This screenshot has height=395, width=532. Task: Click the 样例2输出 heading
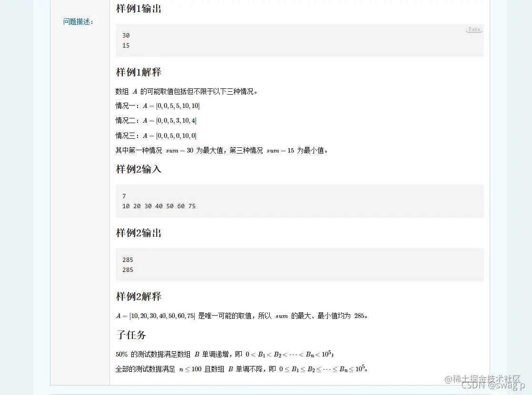coord(138,232)
